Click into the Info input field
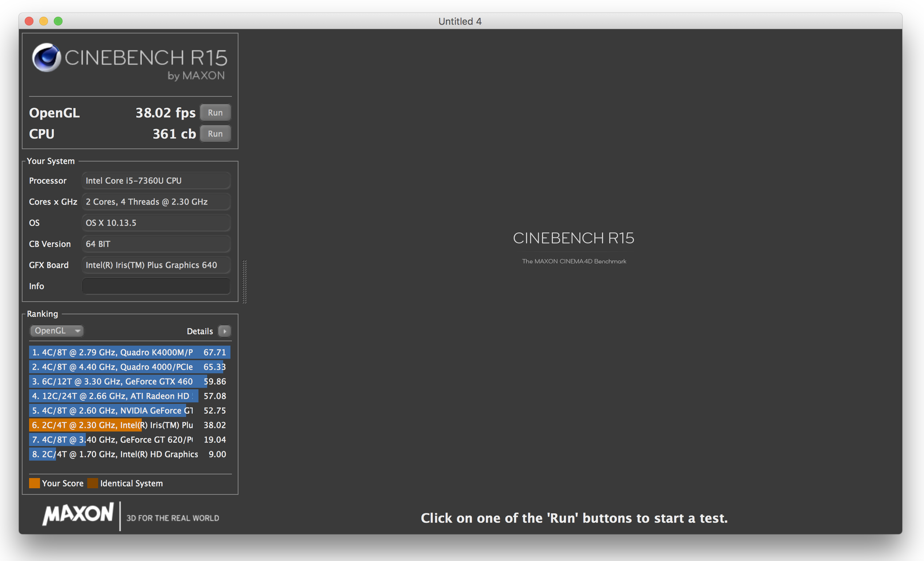 156,286
